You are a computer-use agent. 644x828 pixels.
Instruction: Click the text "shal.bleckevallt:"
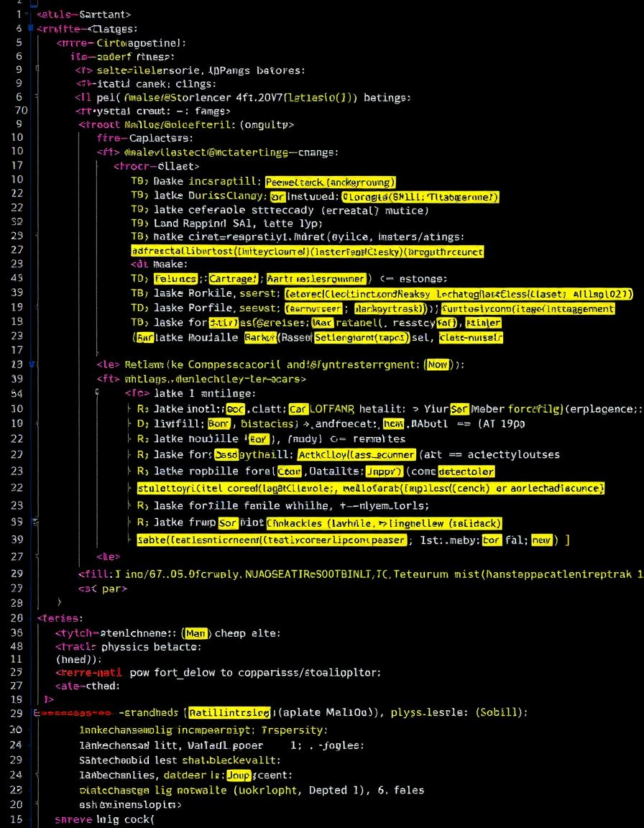[231, 760]
